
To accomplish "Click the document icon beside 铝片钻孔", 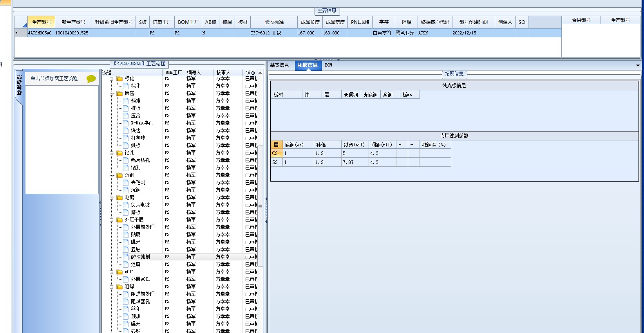I will [x=126, y=160].
